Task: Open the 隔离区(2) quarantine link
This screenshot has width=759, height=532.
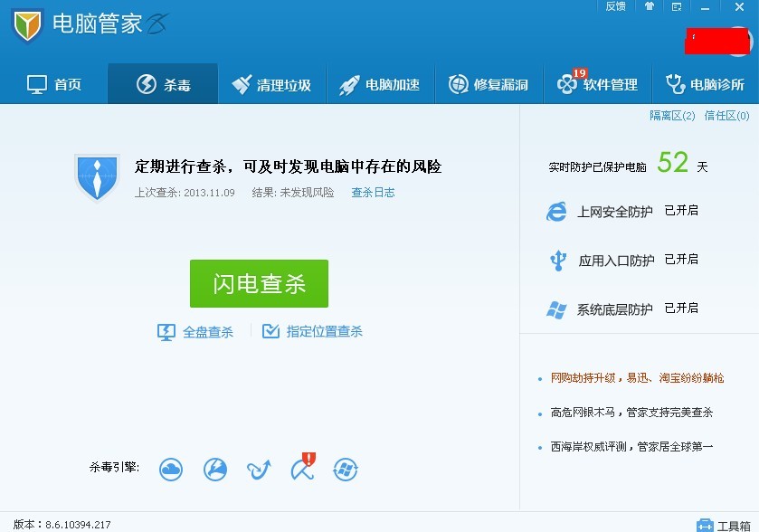Action: click(672, 116)
